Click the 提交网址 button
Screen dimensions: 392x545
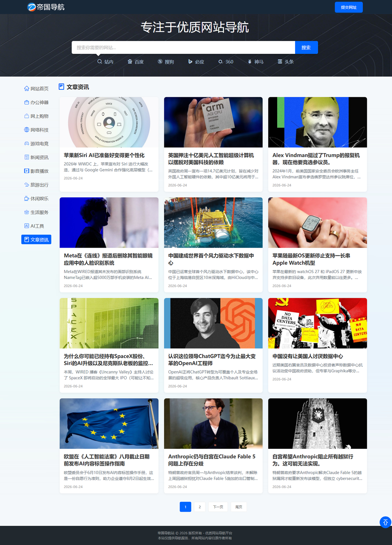pyautogui.click(x=348, y=7)
